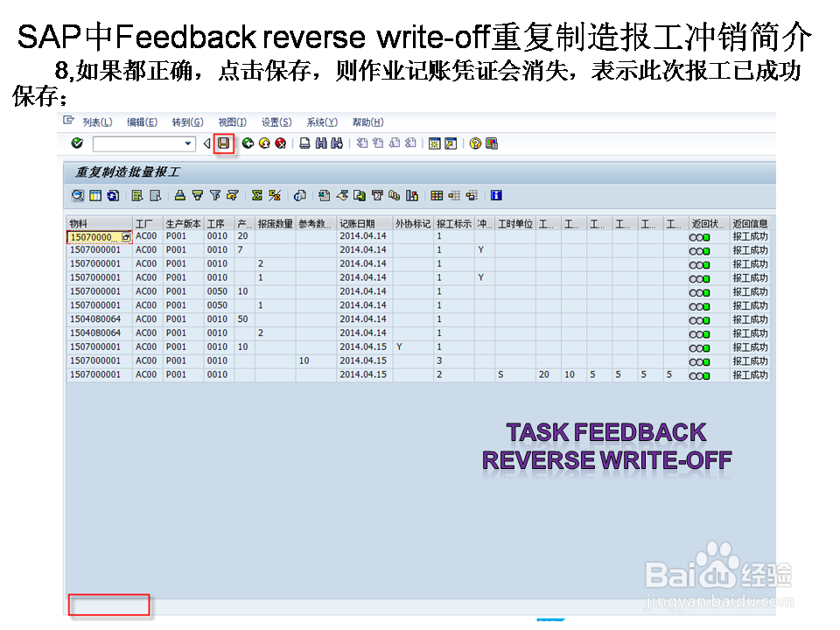This screenshot has height=630, width=840.
Task: Click the ABC analysis icon
Action: (395, 195)
